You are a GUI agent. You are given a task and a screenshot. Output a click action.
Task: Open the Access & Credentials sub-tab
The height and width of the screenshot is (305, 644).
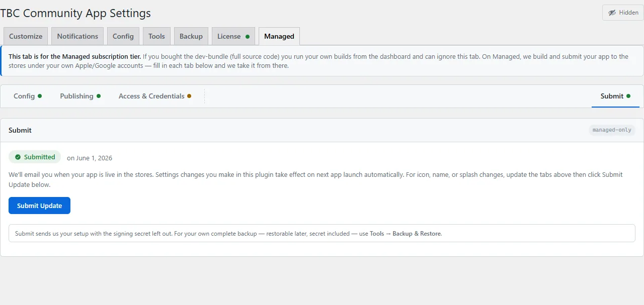click(155, 96)
